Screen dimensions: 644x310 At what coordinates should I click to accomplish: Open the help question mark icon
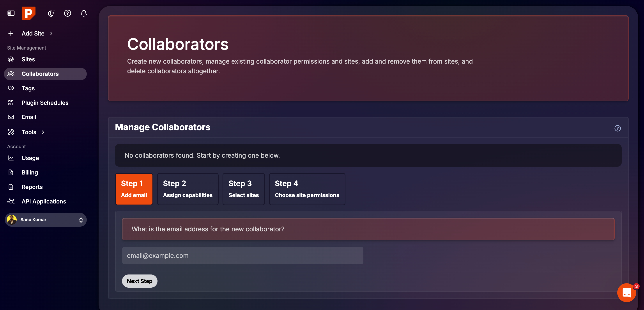tap(67, 13)
